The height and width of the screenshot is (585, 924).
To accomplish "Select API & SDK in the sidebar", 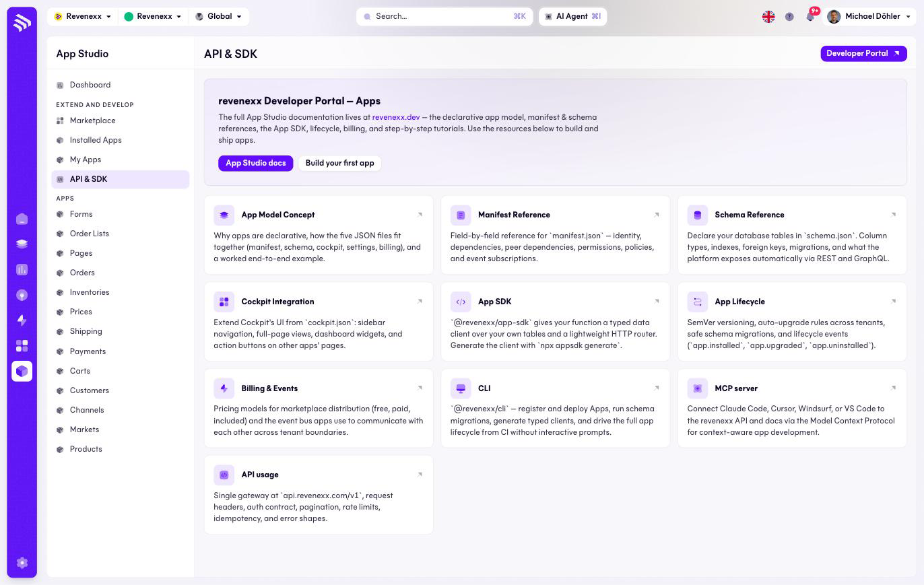I will click(120, 179).
